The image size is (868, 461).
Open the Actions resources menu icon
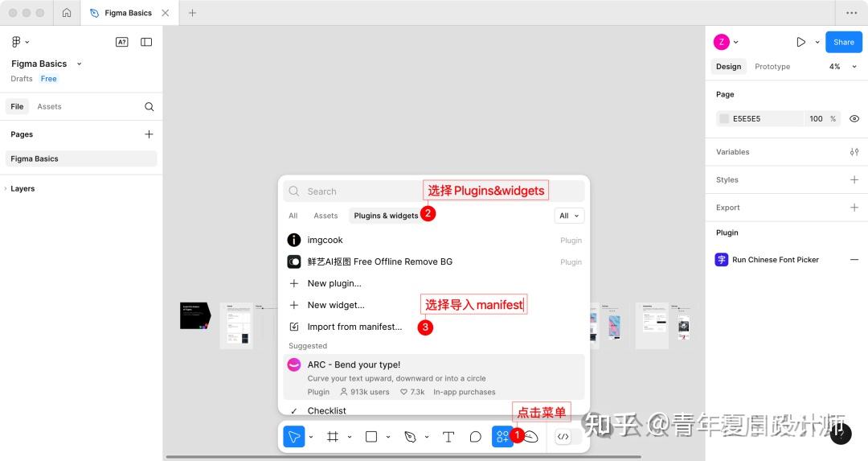tap(502, 437)
